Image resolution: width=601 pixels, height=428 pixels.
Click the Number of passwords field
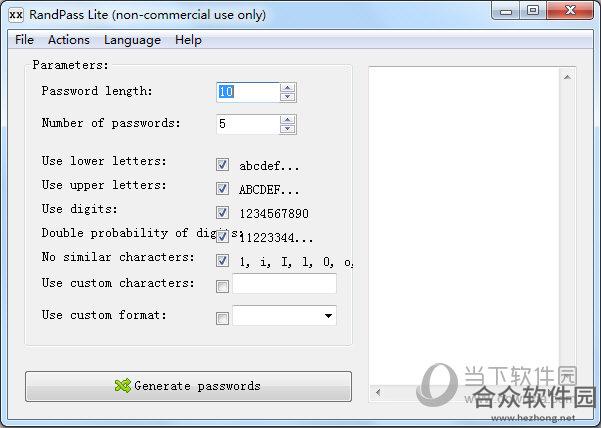click(248, 124)
